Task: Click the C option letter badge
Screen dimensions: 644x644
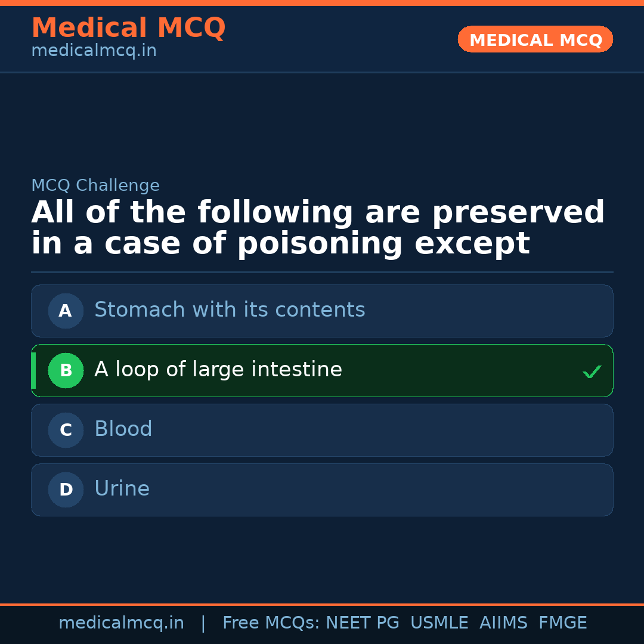Action: click(66, 430)
